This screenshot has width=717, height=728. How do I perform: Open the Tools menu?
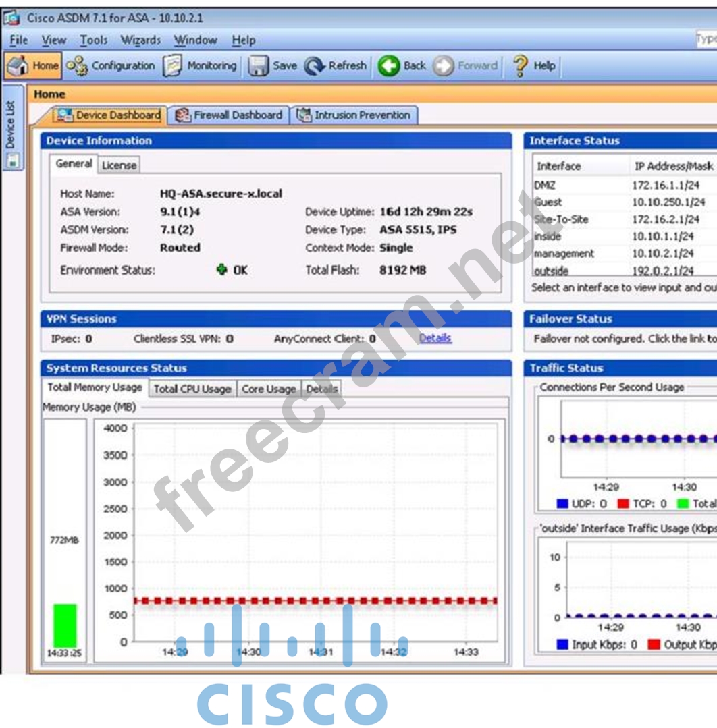click(94, 40)
